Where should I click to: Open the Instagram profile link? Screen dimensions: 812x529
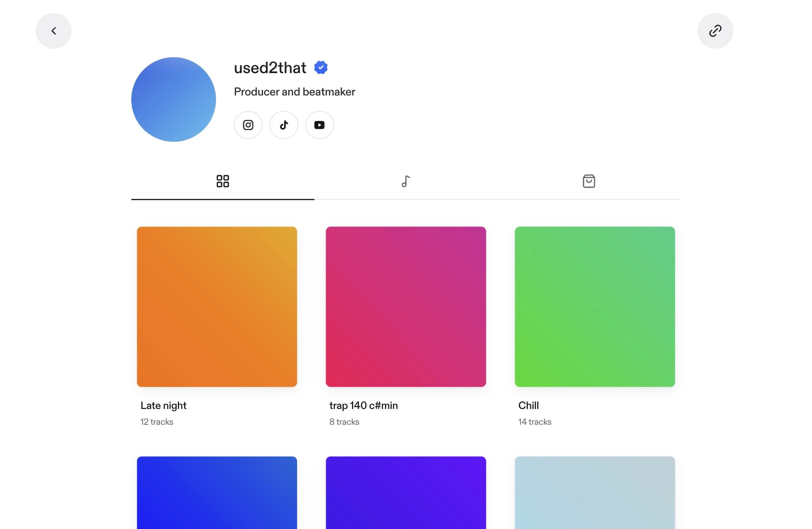click(x=248, y=125)
